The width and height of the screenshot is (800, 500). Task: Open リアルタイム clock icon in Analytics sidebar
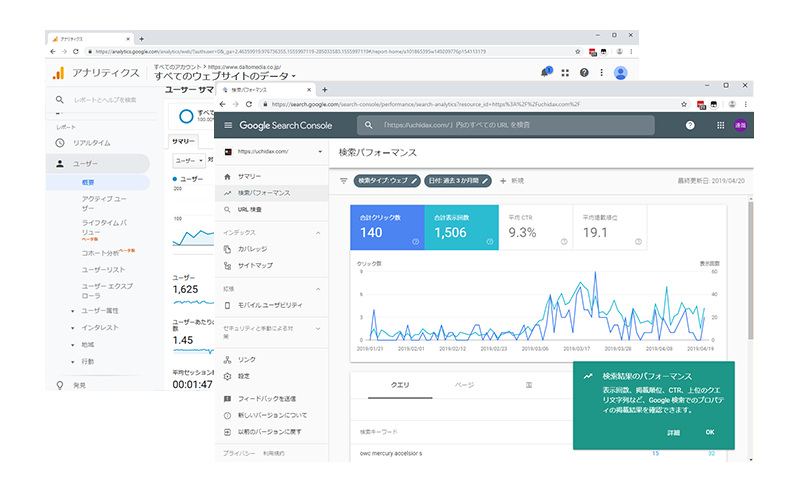click(60, 143)
